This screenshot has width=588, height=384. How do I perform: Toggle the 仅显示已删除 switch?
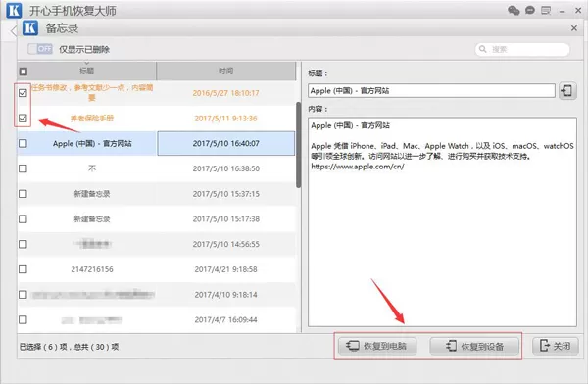point(40,49)
